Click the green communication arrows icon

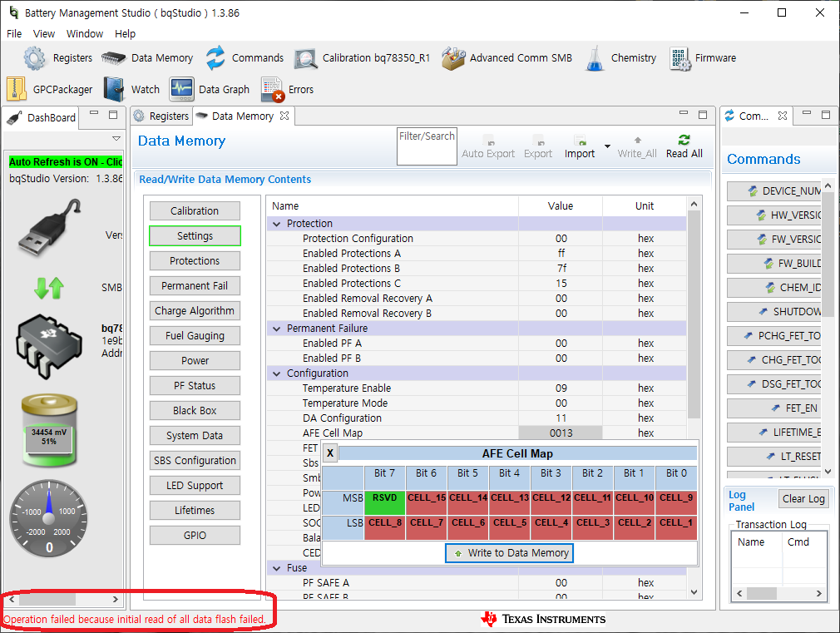click(49, 288)
